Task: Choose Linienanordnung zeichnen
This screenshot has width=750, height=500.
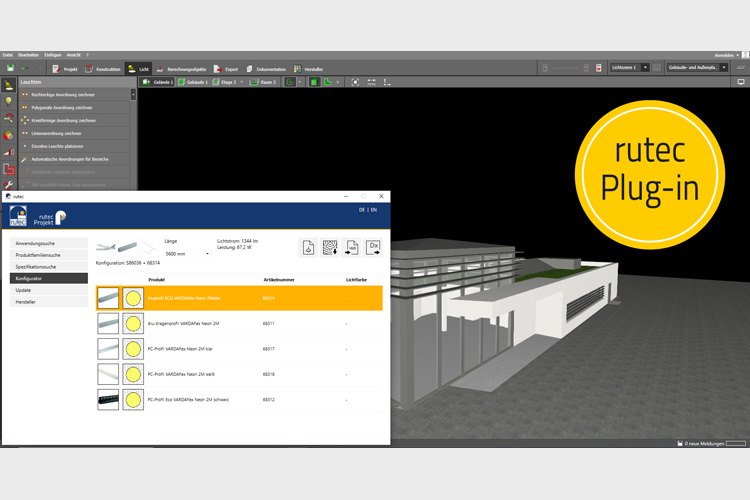Action: click(75, 133)
